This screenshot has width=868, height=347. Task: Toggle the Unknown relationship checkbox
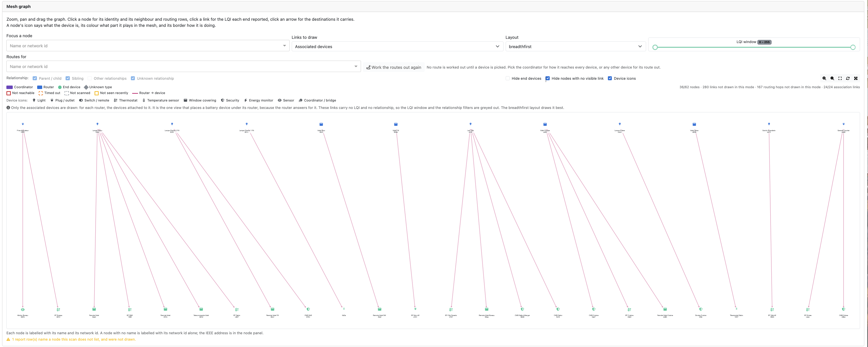click(133, 78)
